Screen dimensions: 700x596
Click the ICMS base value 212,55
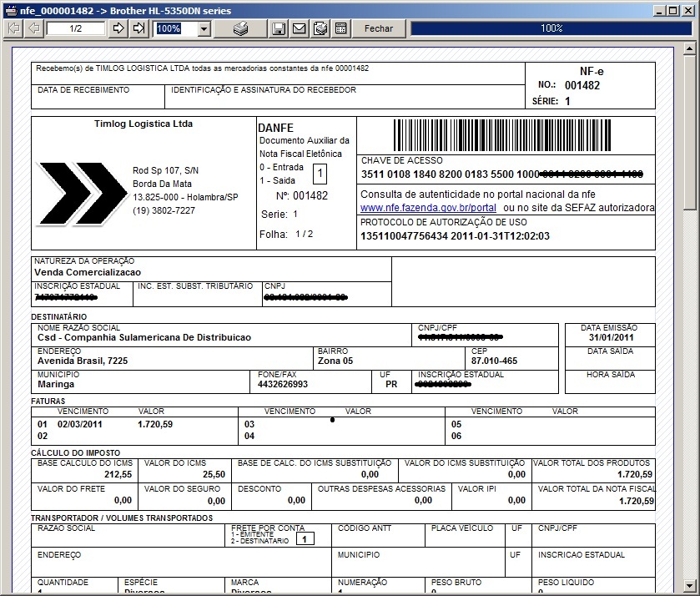coord(118,474)
